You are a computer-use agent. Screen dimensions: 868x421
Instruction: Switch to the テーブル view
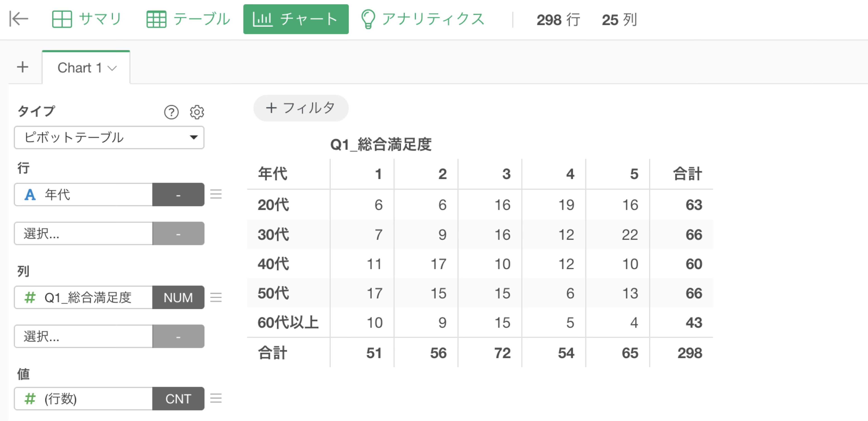click(188, 19)
